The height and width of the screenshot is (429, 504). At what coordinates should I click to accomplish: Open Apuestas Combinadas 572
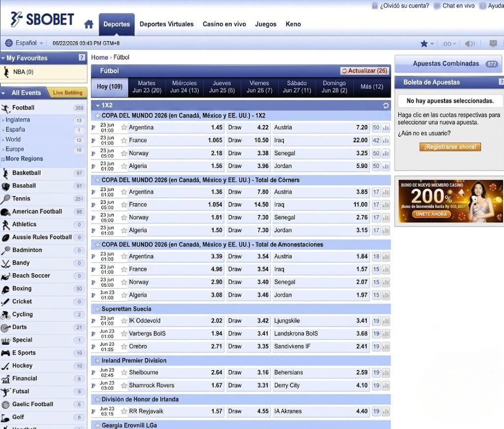click(x=448, y=63)
